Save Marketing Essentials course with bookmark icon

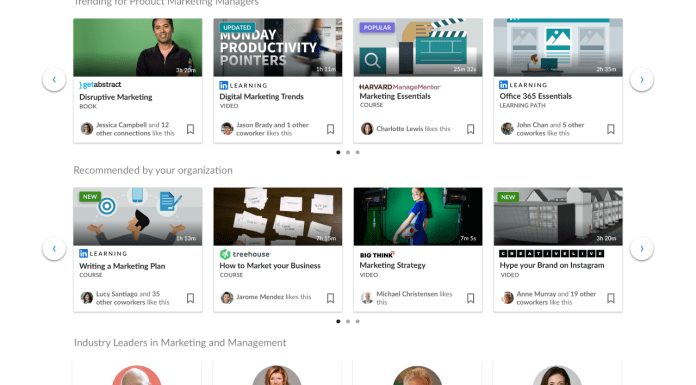tap(471, 129)
